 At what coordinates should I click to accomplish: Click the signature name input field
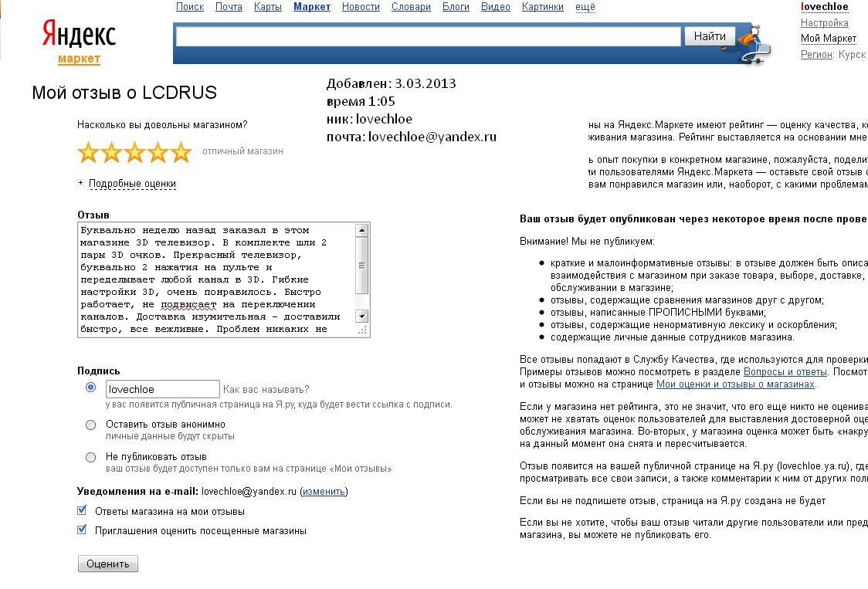coord(162,390)
